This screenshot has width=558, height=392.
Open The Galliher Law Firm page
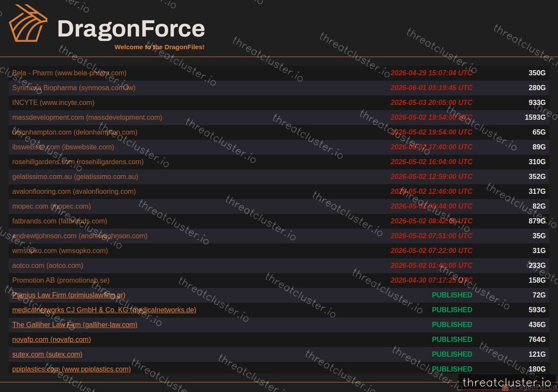tap(74, 325)
